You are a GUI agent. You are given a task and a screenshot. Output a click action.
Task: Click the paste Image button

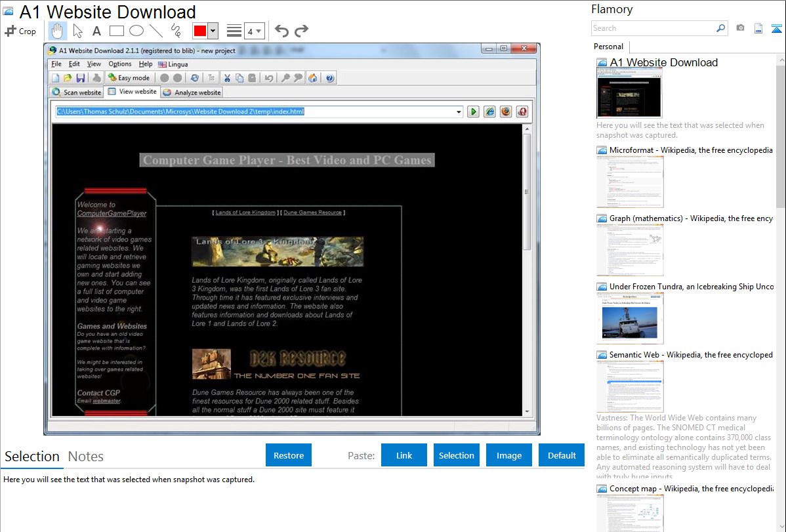pyautogui.click(x=508, y=455)
